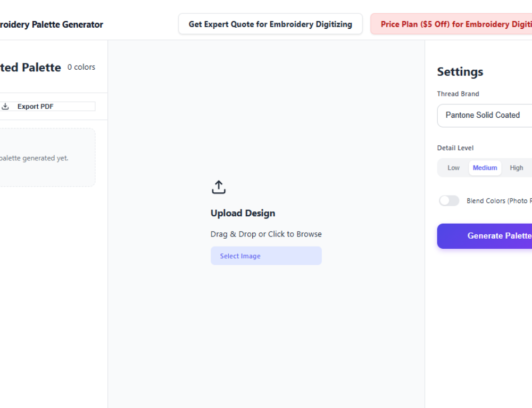The image size is (532, 408).
Task: Click the Select Image button
Action: [266, 256]
